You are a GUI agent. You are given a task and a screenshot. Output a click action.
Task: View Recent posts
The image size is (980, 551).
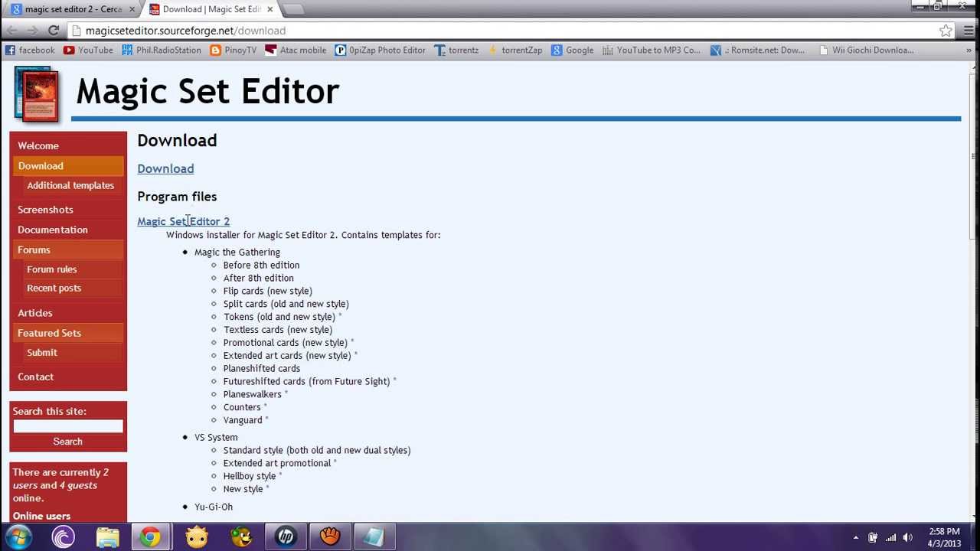click(x=54, y=288)
